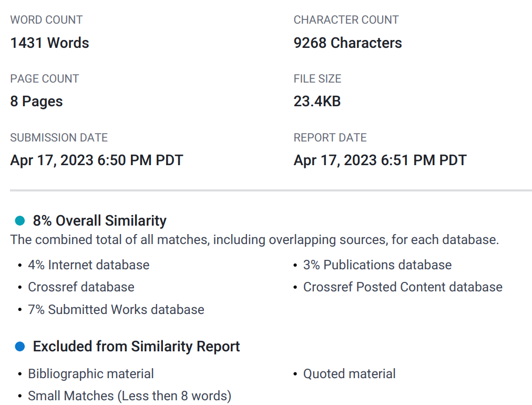Click the teal Overall Similarity dot icon

[20, 221]
